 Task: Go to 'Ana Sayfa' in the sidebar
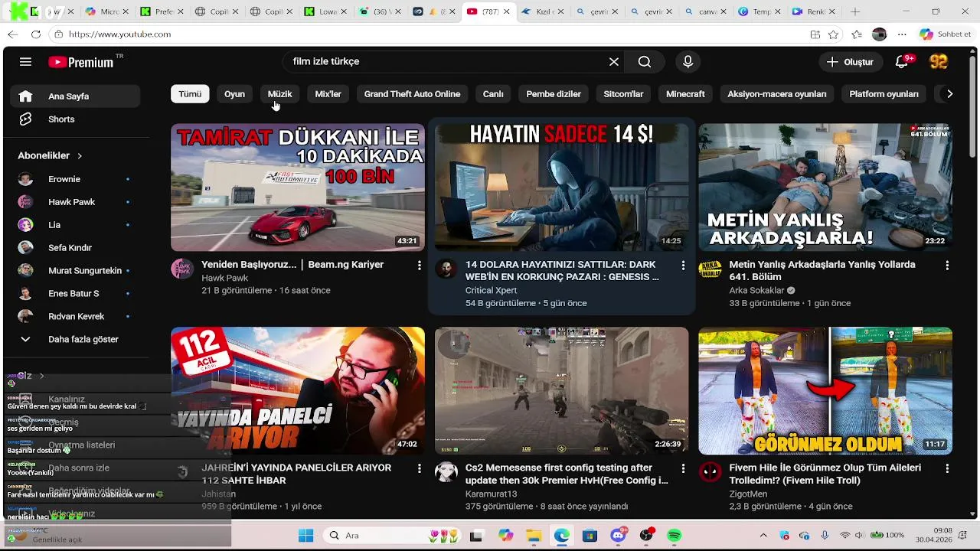(75, 96)
